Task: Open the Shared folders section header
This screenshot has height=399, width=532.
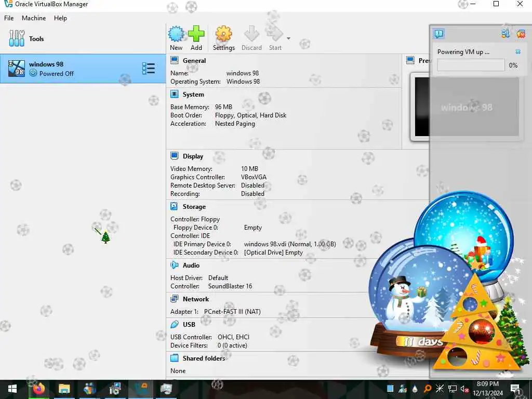Action: point(204,358)
